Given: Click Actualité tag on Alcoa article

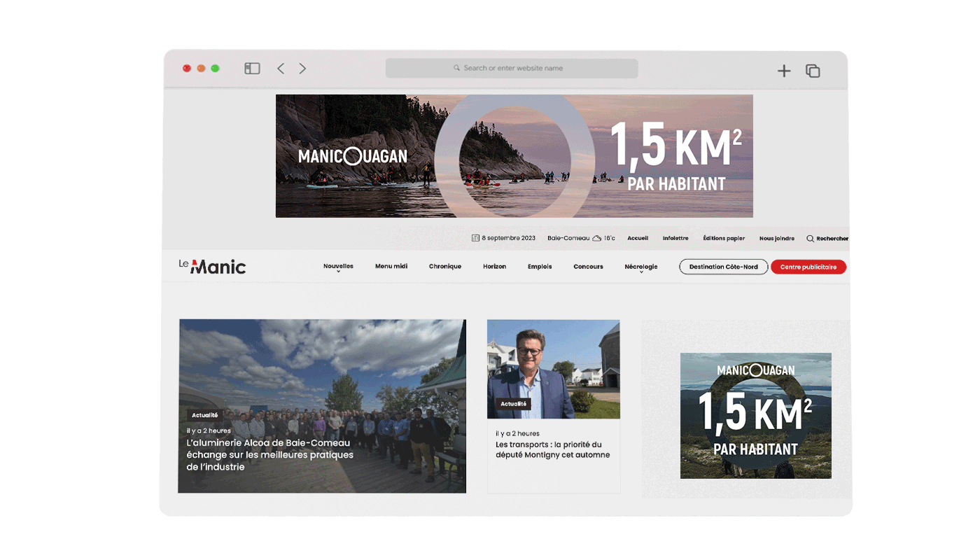Looking at the screenshot, I should (x=205, y=415).
